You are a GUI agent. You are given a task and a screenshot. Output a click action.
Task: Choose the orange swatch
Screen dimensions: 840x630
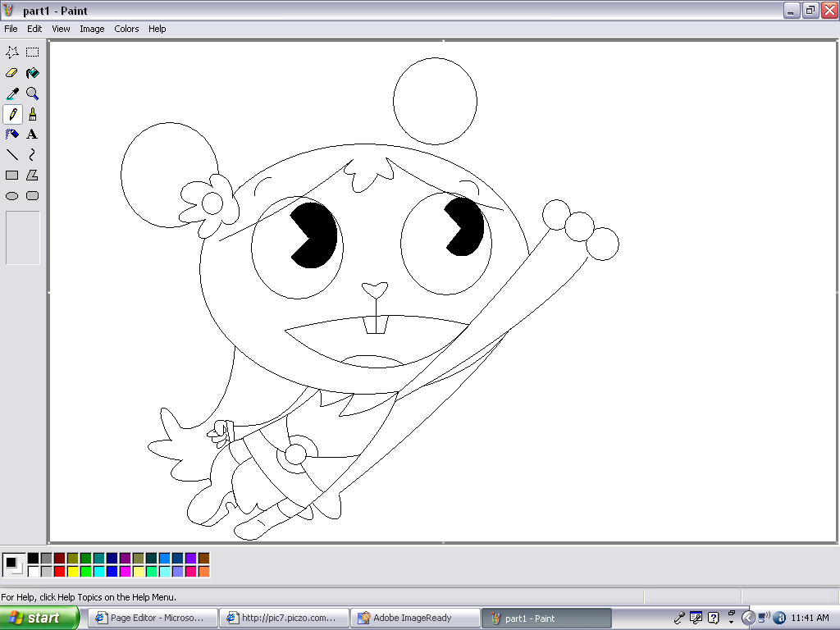coord(204,572)
